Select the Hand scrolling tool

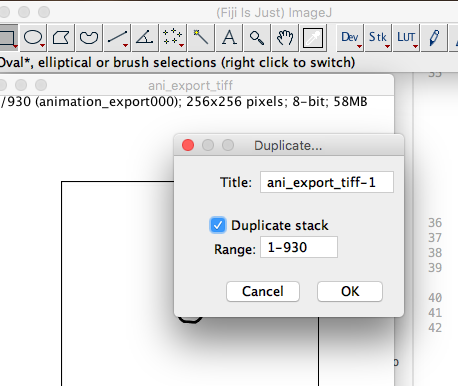[285, 37]
